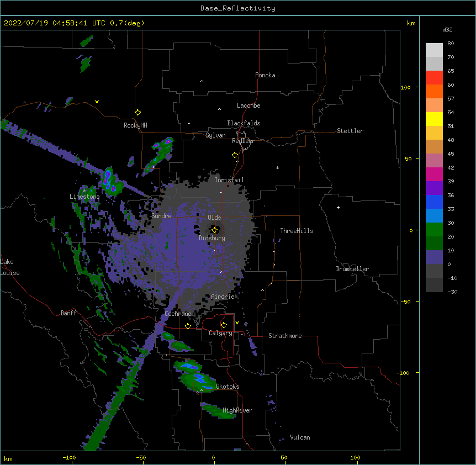The width and height of the screenshot is (476, 465).
Task: Pick the magenta 42 dBZ legend swatch
Action: (x=434, y=174)
